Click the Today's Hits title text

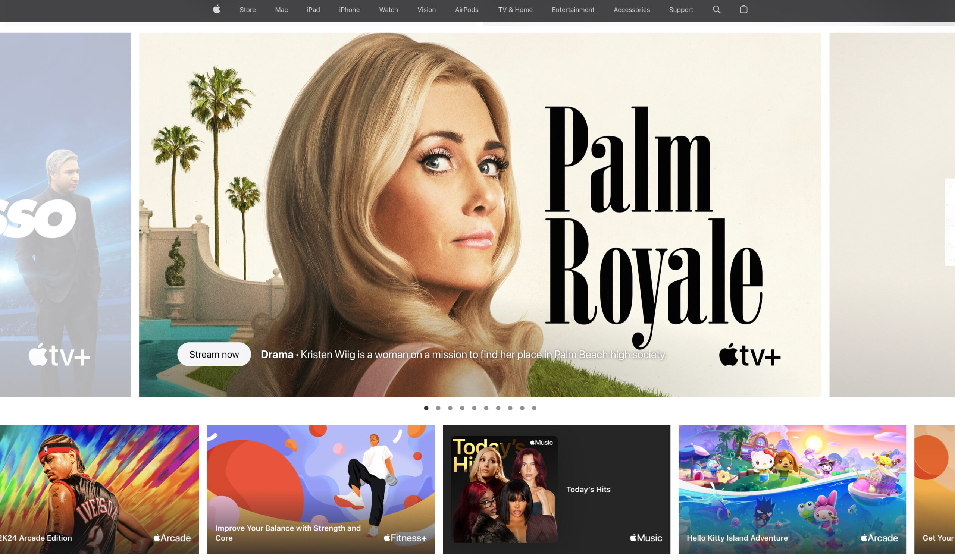pyautogui.click(x=588, y=489)
